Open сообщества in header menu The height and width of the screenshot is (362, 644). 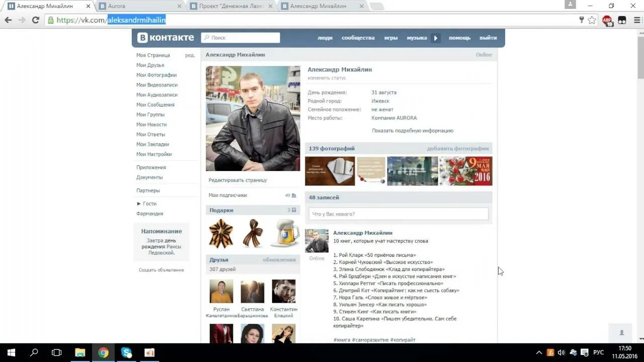coord(358,38)
